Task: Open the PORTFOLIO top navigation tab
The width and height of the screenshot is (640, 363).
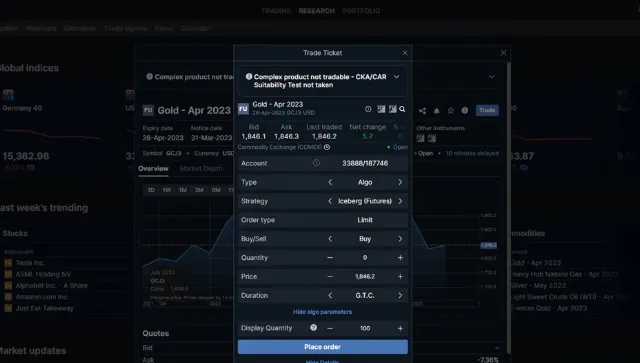Action: pos(361,11)
